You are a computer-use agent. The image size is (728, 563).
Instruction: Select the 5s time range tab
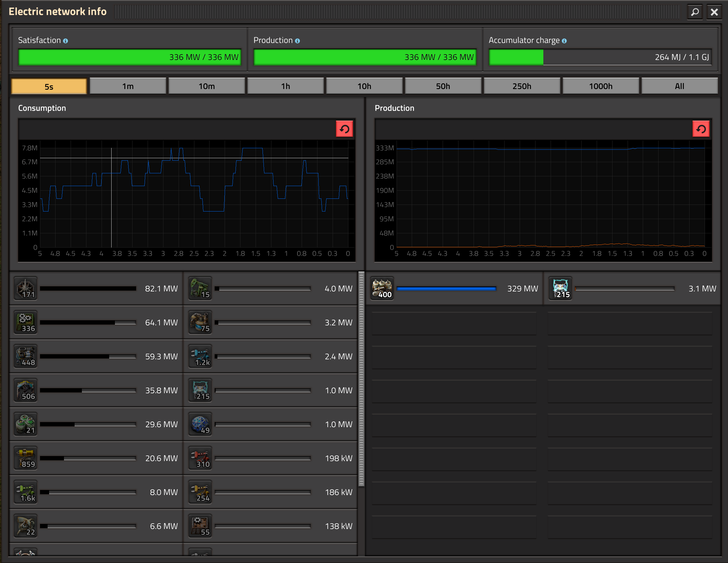pos(49,86)
